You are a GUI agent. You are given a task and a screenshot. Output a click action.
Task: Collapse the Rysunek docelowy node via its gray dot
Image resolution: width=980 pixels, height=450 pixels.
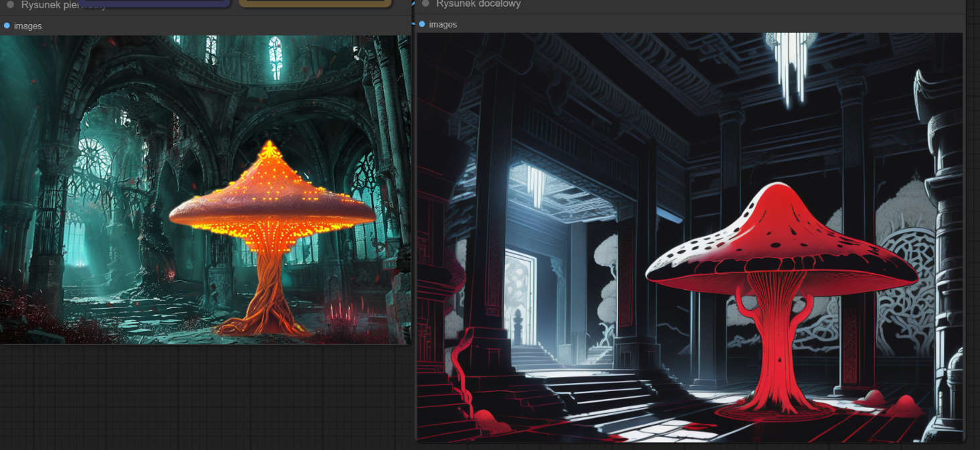(x=425, y=3)
